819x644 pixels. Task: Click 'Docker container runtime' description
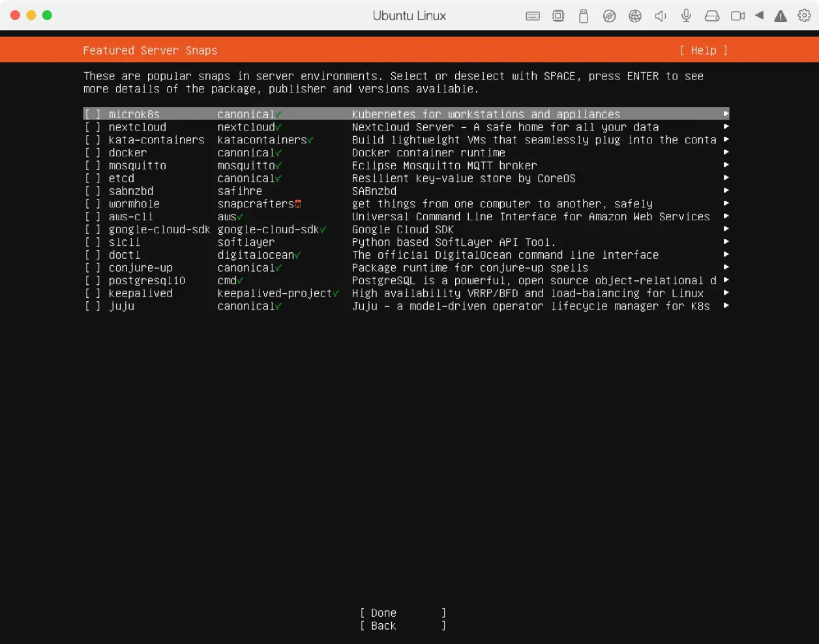428,153
